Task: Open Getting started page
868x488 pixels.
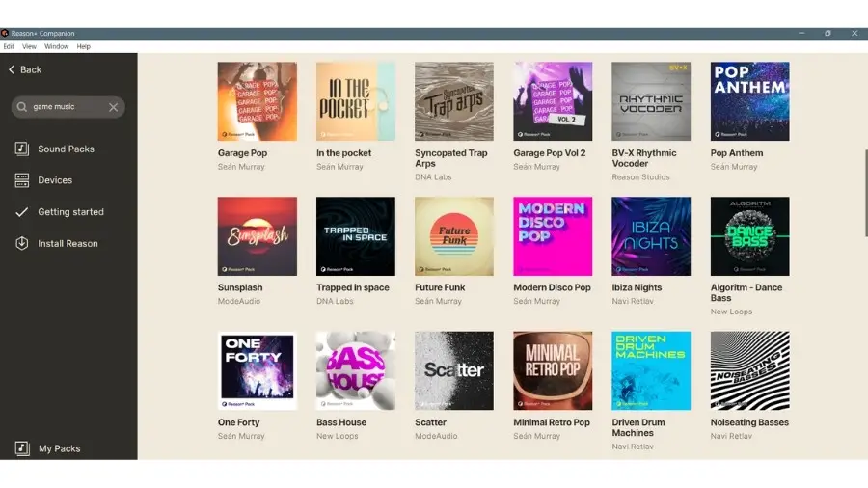Action: click(x=70, y=212)
